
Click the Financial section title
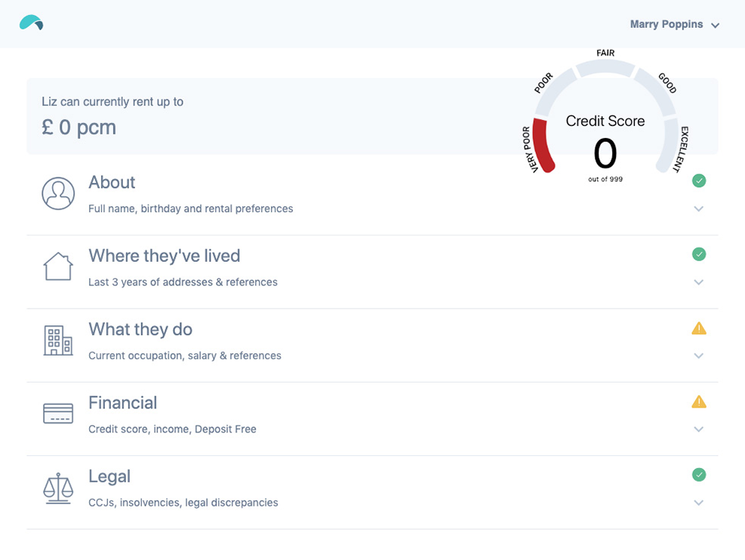pyautogui.click(x=122, y=403)
